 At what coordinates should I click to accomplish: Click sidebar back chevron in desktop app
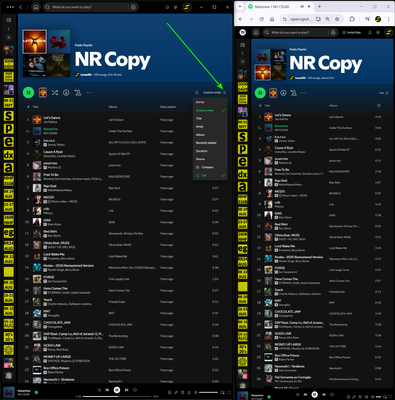coord(9,29)
